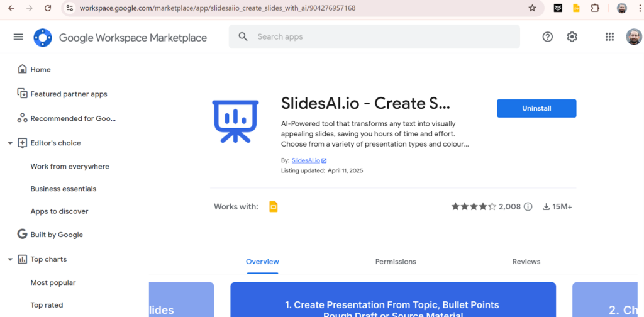Open the Google apps grid

609,37
